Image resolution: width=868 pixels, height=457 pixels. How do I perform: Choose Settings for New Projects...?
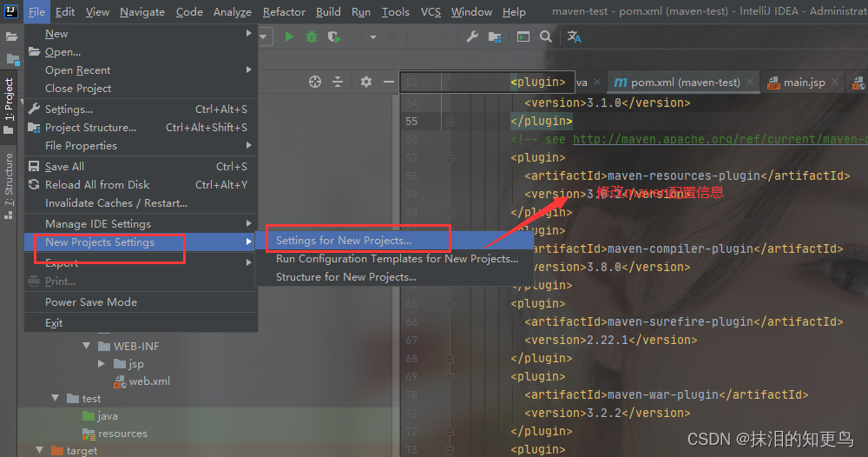(395, 241)
